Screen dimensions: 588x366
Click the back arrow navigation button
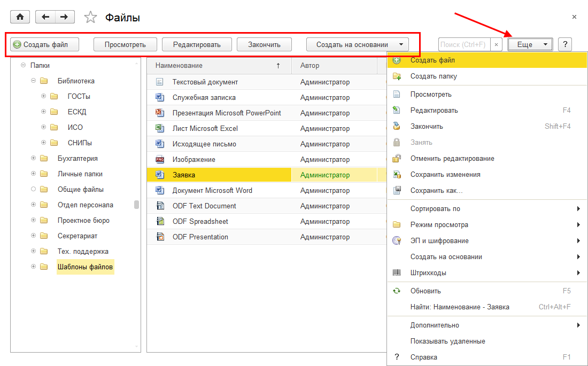point(45,17)
